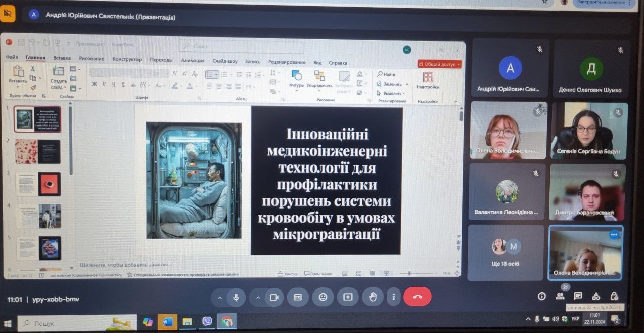Switch to the Анимация ribbon tab

pos(193,60)
